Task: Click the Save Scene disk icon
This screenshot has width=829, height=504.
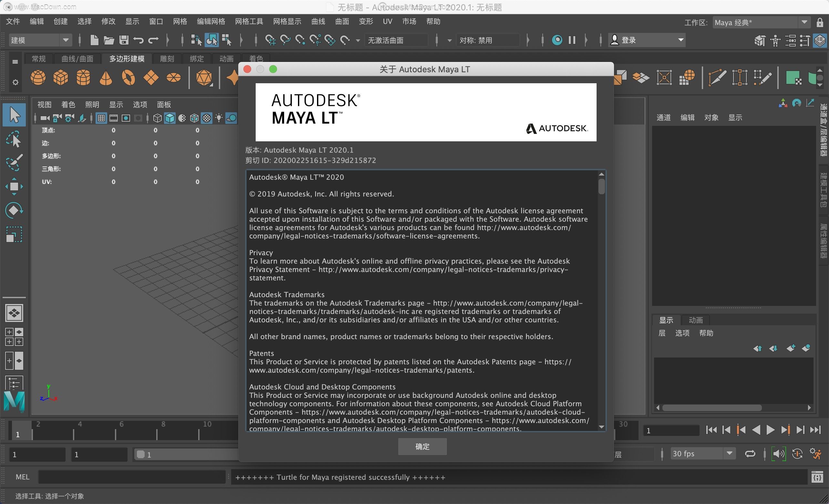Action: [124, 40]
